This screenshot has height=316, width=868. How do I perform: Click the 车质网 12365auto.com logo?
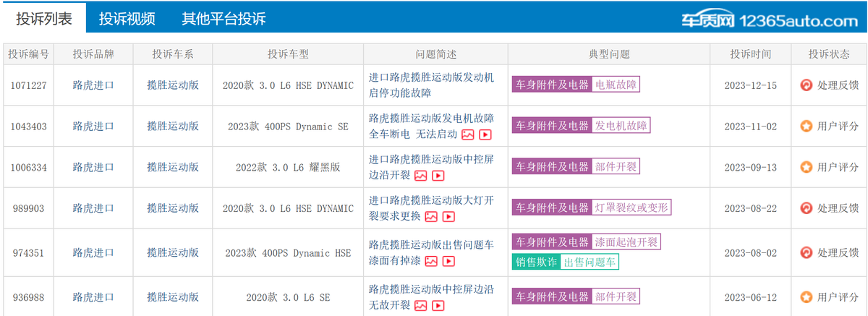(x=769, y=20)
